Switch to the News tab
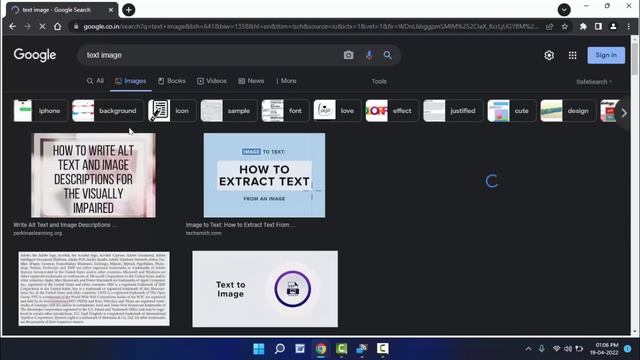This screenshot has height=360, width=640. 251,81
